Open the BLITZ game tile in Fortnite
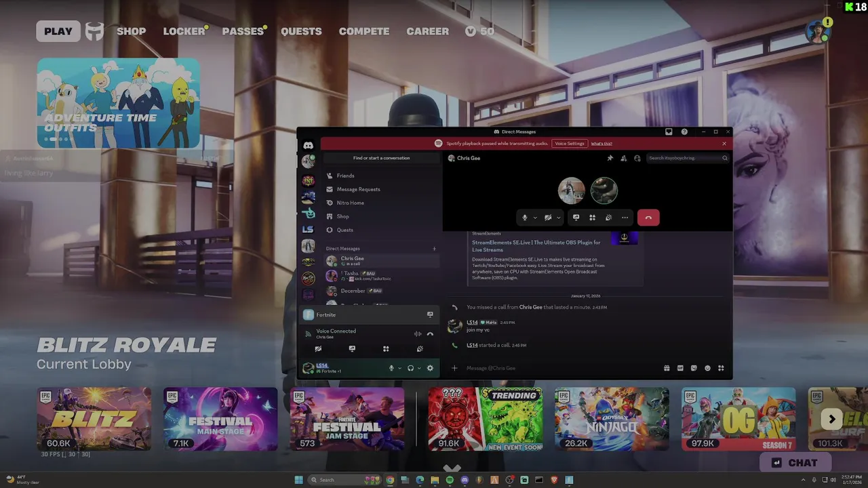Image resolution: width=868 pixels, height=488 pixels. click(94, 419)
